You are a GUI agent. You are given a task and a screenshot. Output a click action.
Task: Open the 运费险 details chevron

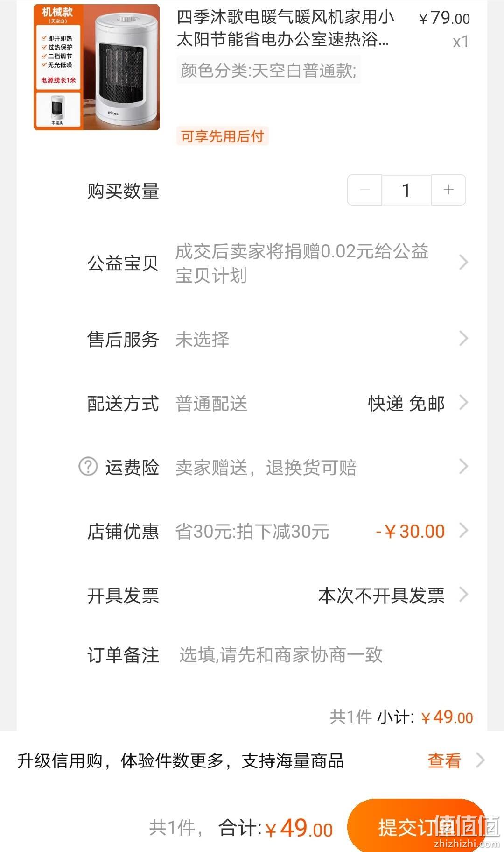pos(463,466)
